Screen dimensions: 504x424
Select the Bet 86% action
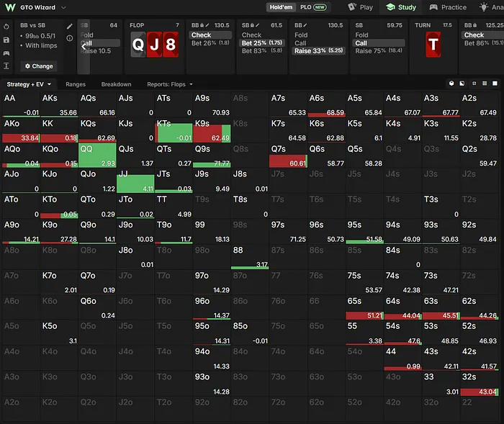pyautogui.click(x=483, y=42)
